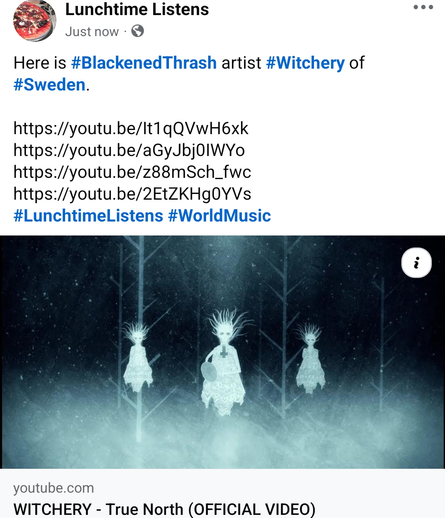
Task: Click the #BlackenedThrash hashtag
Action: [x=144, y=63]
